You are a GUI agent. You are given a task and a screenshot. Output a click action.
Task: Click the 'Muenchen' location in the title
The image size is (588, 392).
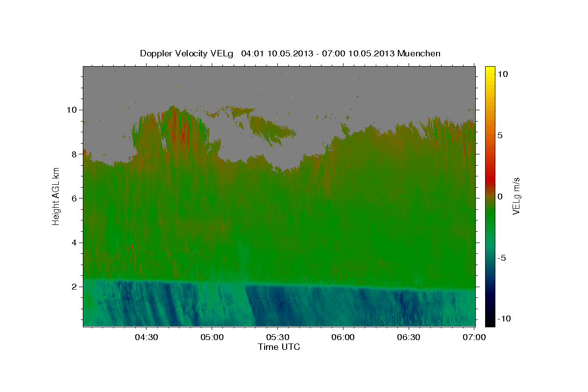[x=419, y=53]
